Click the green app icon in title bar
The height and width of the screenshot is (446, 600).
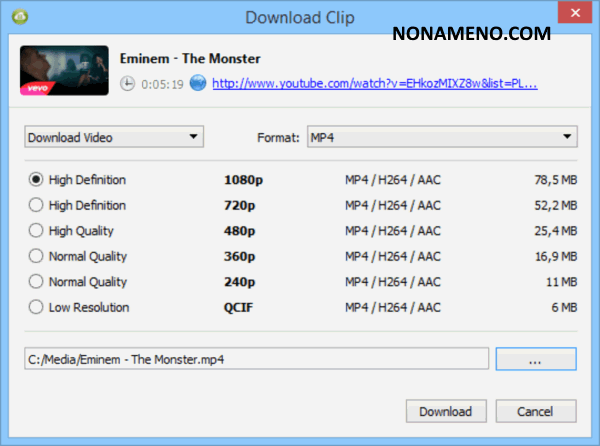click(20, 16)
